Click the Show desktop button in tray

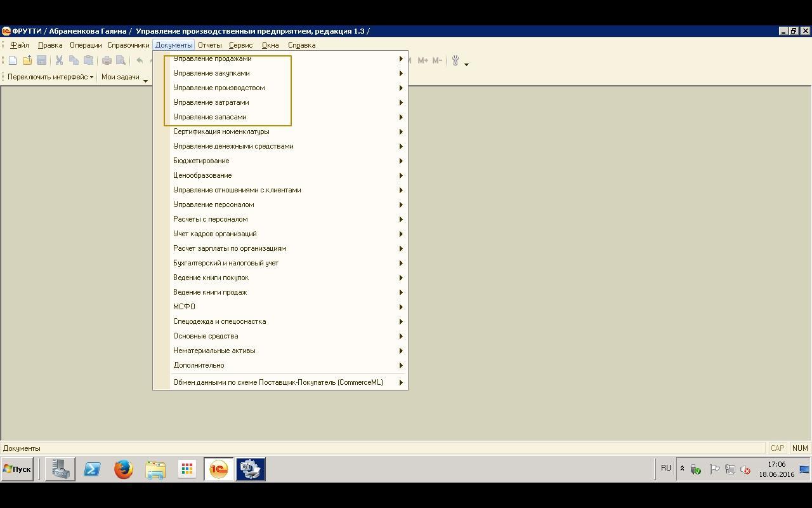tap(804, 469)
